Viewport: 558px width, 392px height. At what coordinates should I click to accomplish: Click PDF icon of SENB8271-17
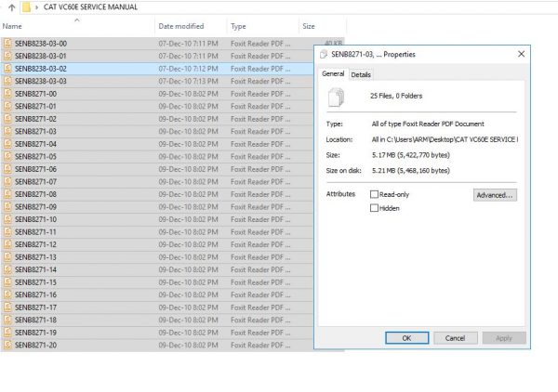coord(7,307)
